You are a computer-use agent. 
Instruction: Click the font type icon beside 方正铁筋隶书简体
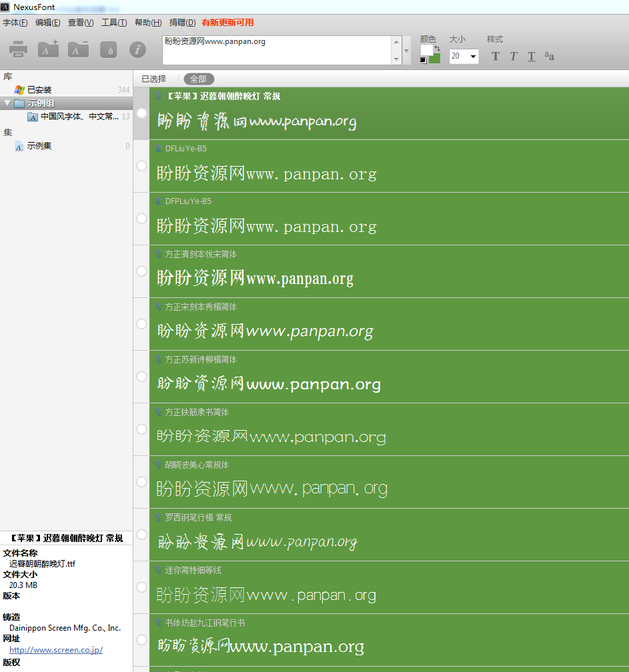click(x=158, y=412)
